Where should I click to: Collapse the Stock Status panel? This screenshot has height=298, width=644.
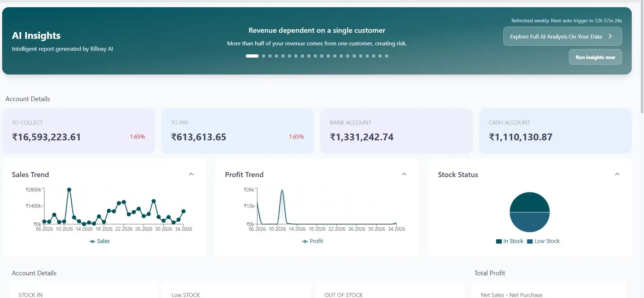click(617, 174)
